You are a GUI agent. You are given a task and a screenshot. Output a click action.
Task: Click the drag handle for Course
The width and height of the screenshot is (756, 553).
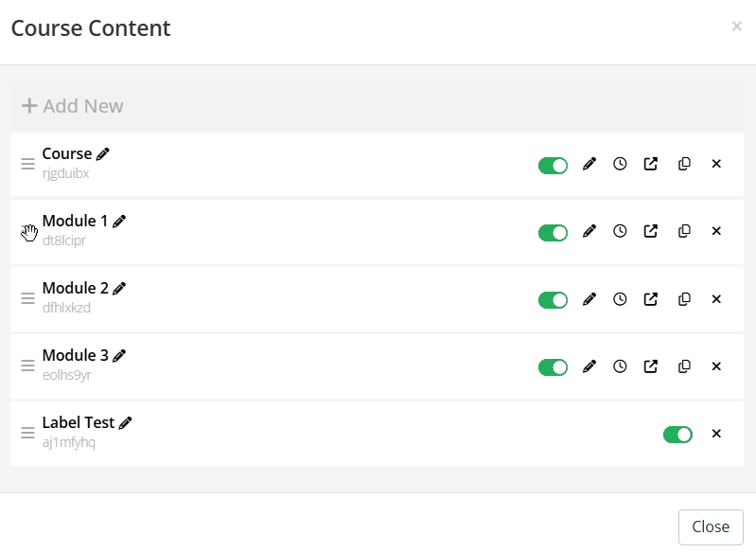point(28,164)
